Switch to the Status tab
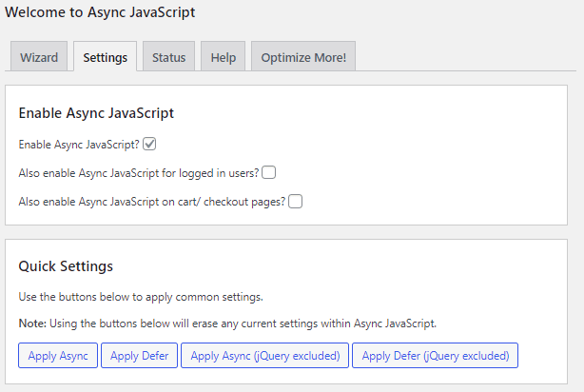Screen dimensions: 584x392 point(168,56)
